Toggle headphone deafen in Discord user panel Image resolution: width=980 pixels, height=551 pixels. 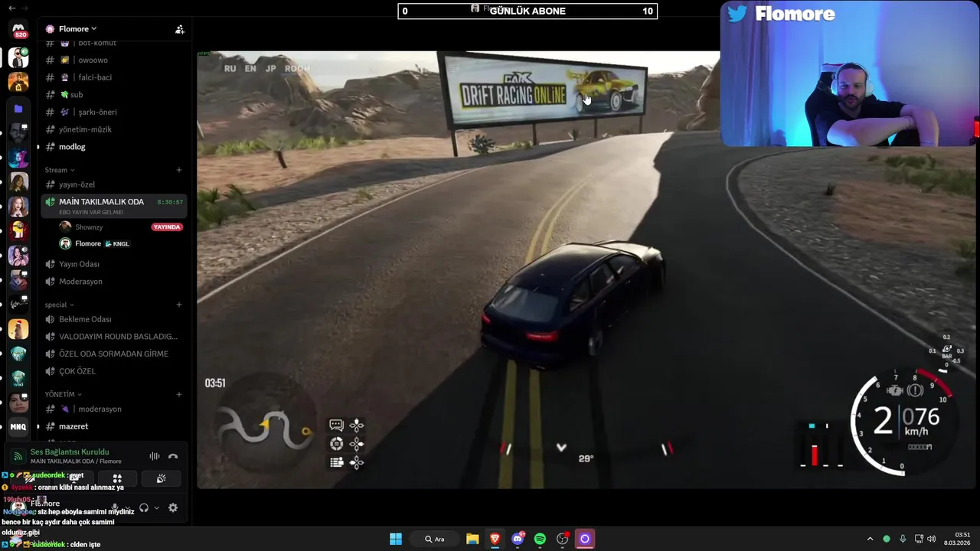coord(144,507)
